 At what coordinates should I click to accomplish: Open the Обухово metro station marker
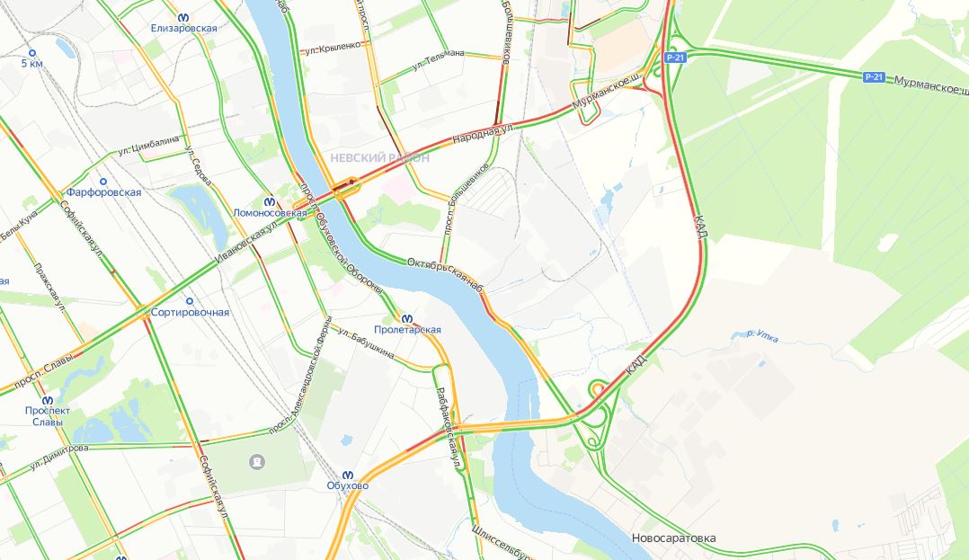(x=348, y=476)
